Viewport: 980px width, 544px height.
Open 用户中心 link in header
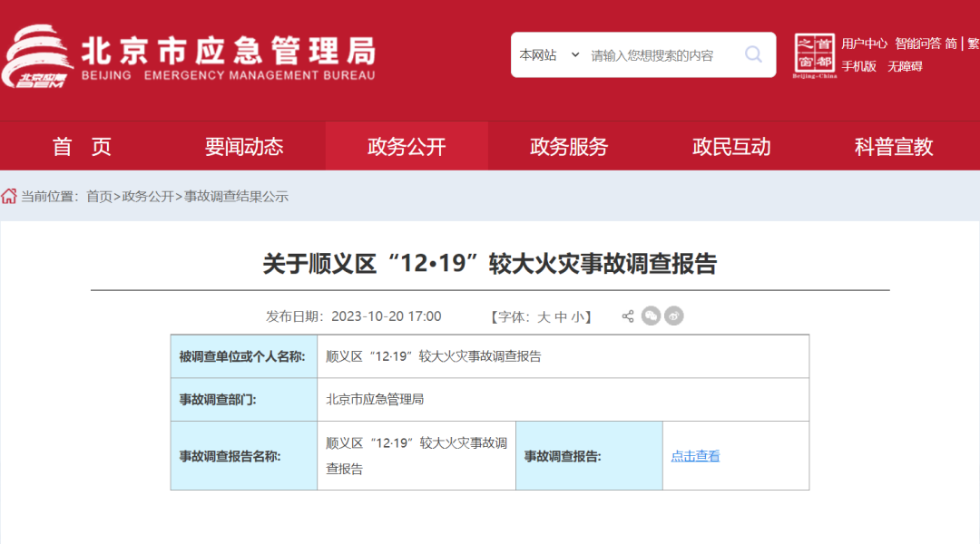(x=864, y=44)
